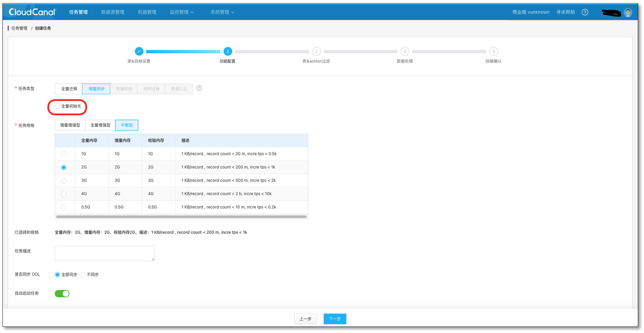Click the CloudCanal logo
Image resolution: width=644 pixels, height=333 pixels.
tap(32, 12)
